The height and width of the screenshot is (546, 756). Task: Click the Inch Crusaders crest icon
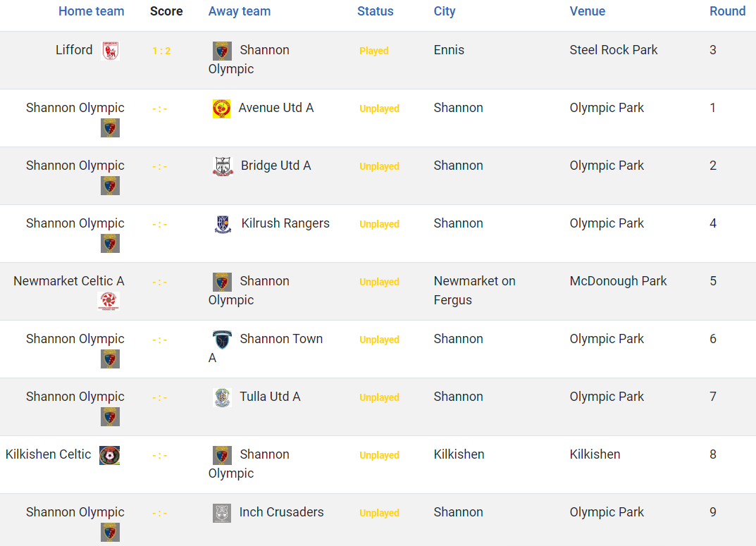click(x=222, y=513)
